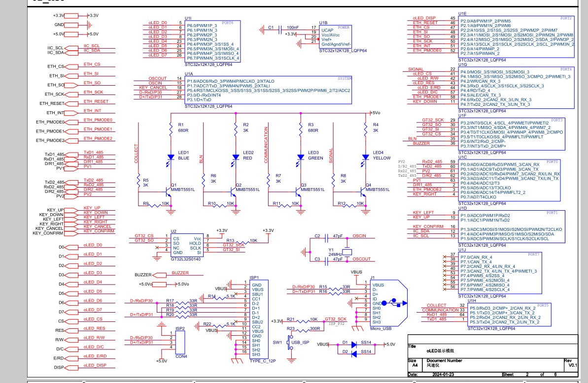The height and width of the screenshot is (383, 588).
Task: Click title text oLED显示模组
Action: (440, 351)
